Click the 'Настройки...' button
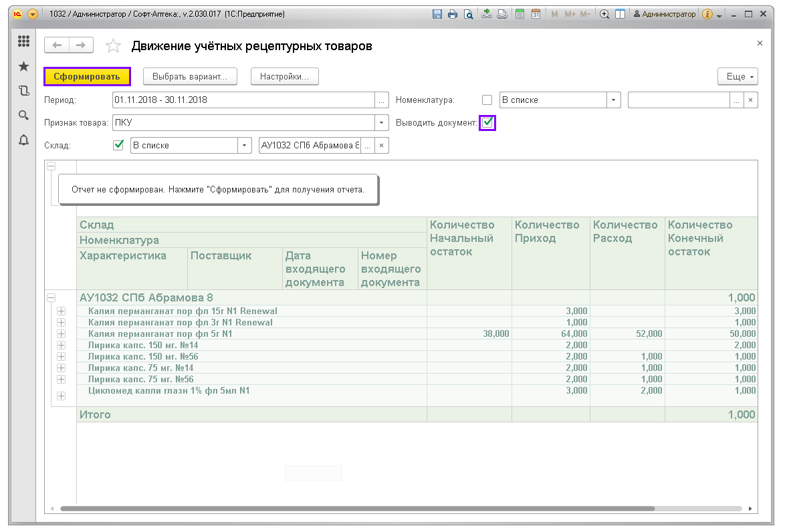The image size is (787, 532). (x=284, y=77)
